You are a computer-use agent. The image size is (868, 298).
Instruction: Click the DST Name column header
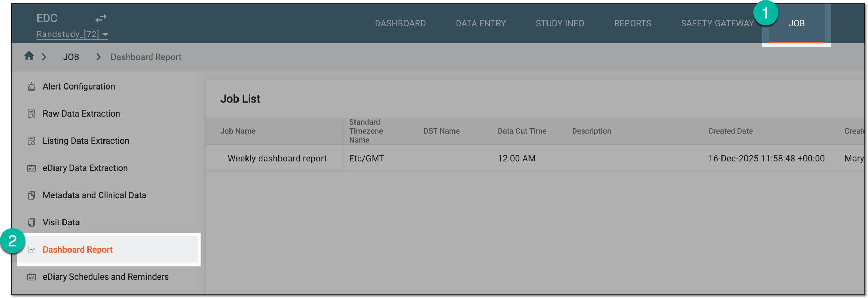coord(441,131)
